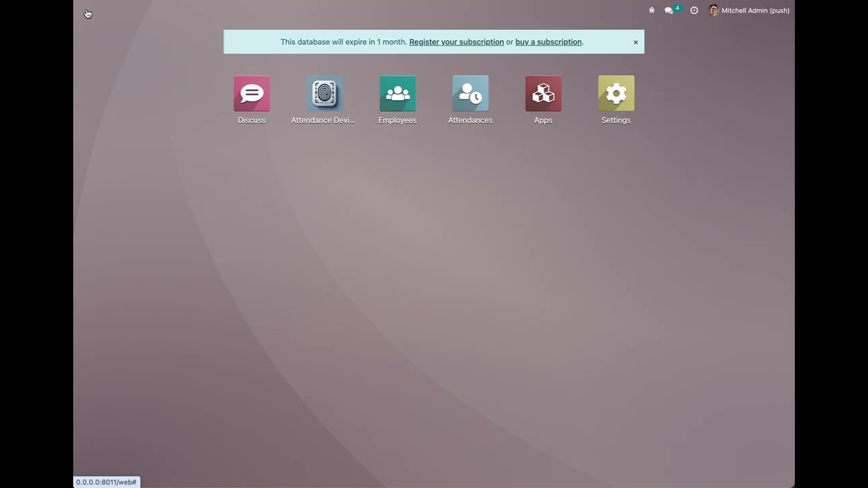This screenshot has height=488, width=868.
Task: Click the 'Attendance Devi...' label
Action: point(323,120)
